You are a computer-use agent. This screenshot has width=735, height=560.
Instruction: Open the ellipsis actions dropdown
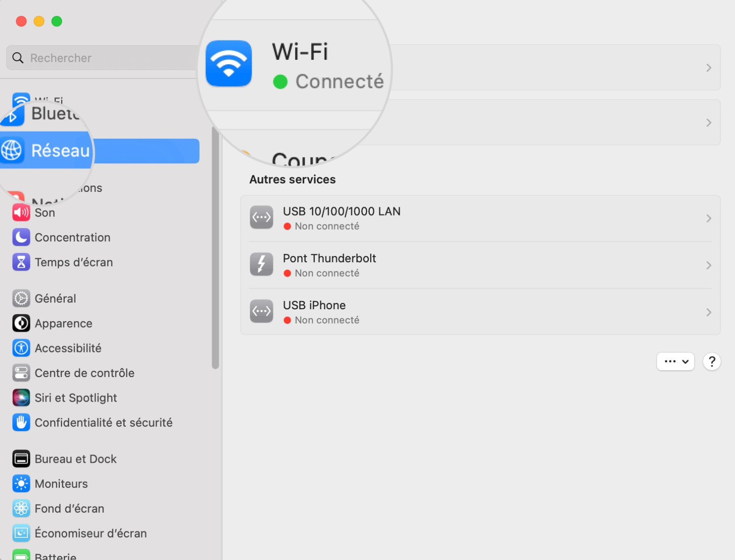pyautogui.click(x=675, y=361)
